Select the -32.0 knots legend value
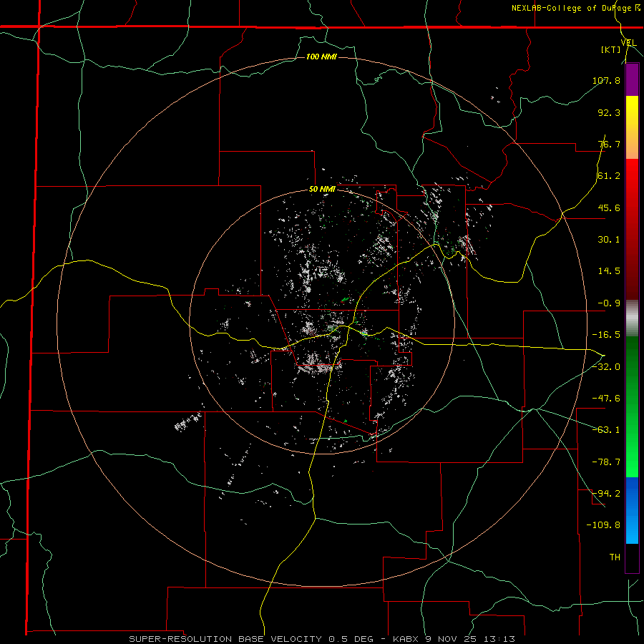Viewport: 644px width, 644px height. pos(606,367)
